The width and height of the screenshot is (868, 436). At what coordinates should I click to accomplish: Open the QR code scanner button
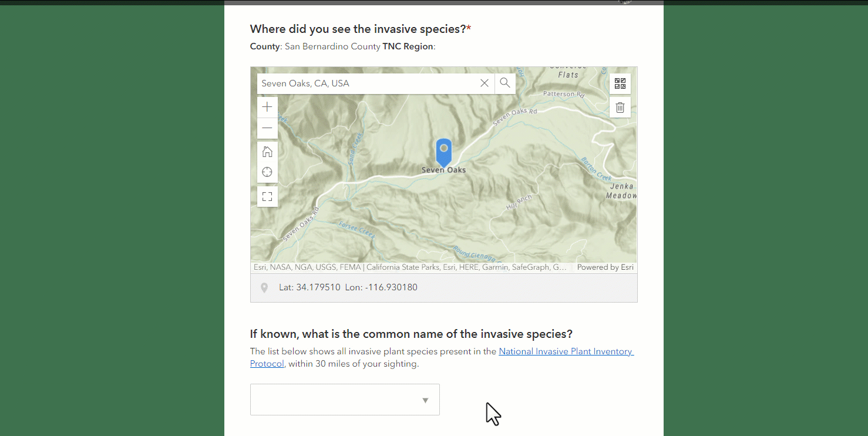click(x=620, y=83)
